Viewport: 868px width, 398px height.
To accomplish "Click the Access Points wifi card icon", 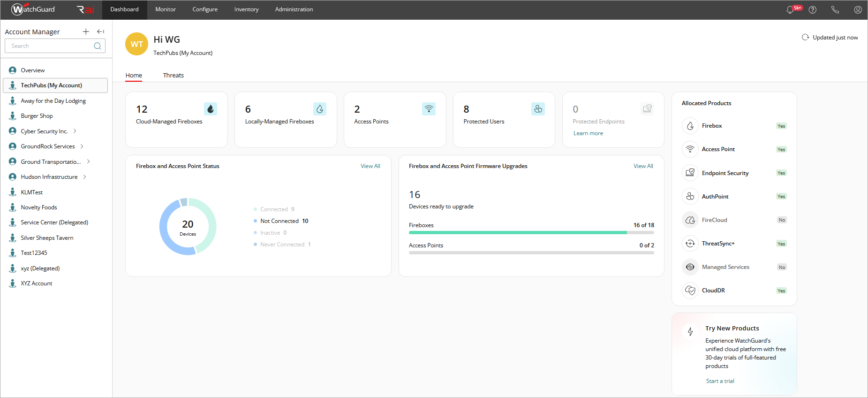I will (429, 109).
